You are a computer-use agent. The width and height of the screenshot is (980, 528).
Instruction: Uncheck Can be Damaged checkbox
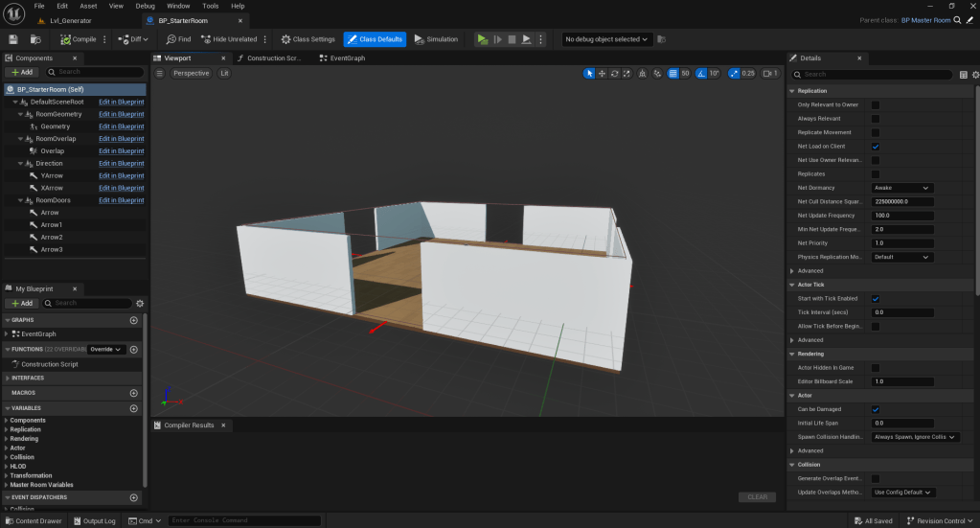876,409
